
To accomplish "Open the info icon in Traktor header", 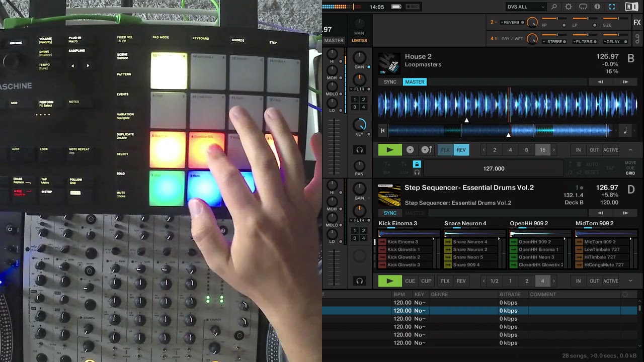I will [x=597, y=7].
